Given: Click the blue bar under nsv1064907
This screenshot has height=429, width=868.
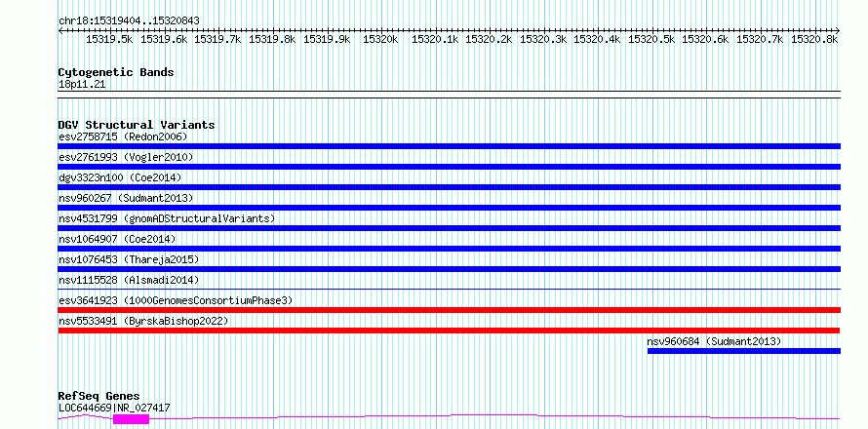Looking at the screenshot, I should pyautogui.click(x=450, y=249).
